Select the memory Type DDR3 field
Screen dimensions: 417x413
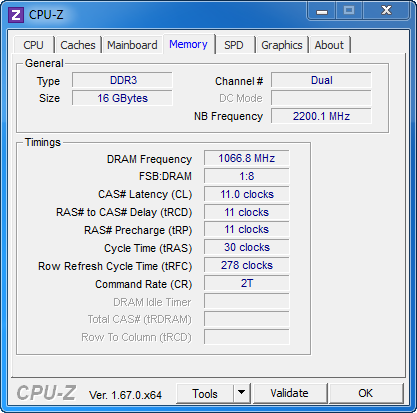coord(122,80)
